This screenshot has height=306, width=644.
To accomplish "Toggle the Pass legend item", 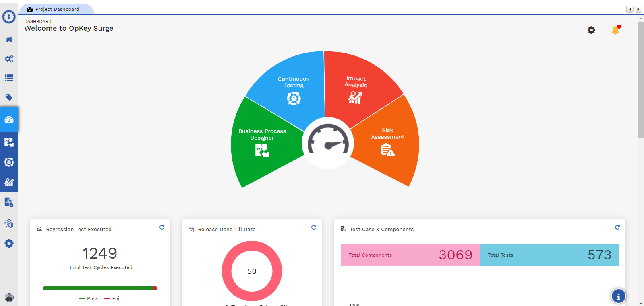I will tap(89, 299).
